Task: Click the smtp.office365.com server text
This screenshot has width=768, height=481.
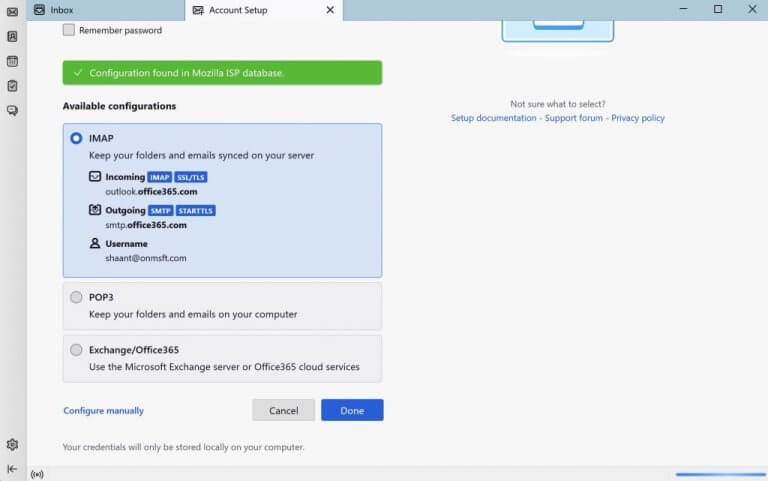Action: (146, 225)
